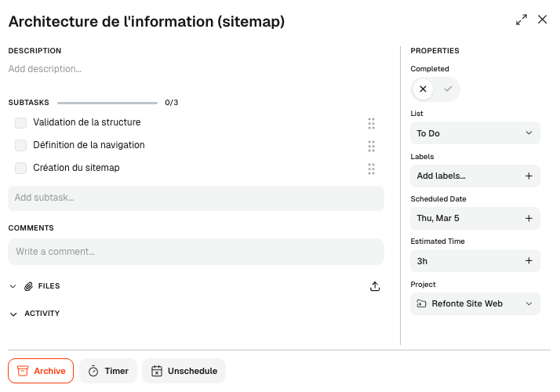Expand the Files section chevron
Screen dimensions: 560x392
13,287
